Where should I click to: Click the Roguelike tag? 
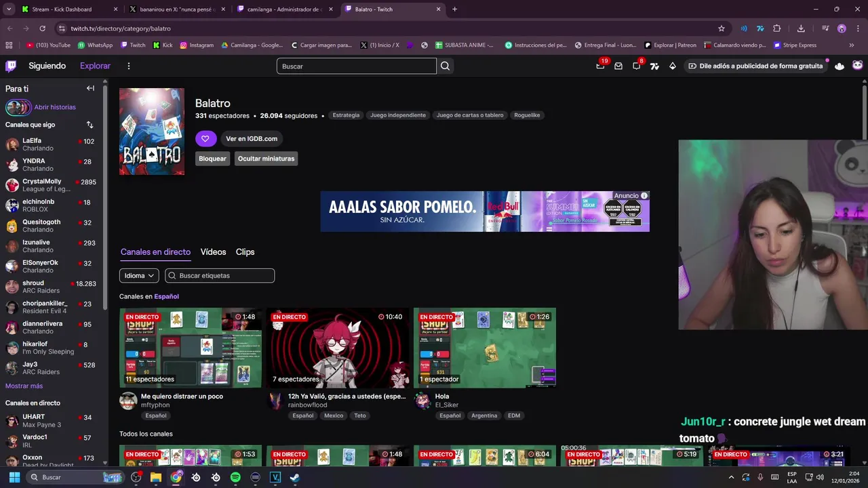tap(527, 115)
